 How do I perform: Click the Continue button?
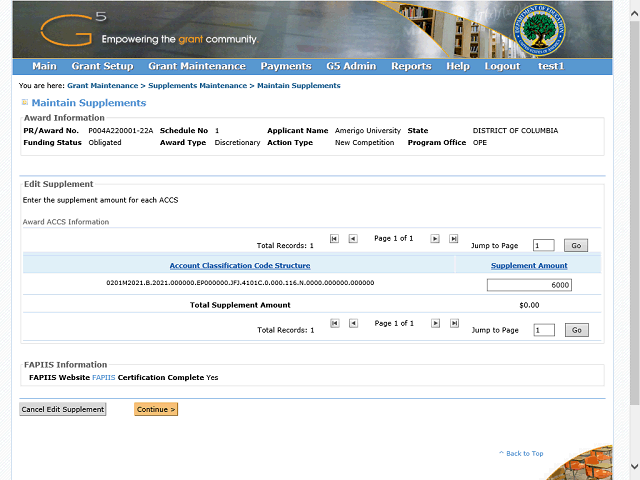[156, 409]
